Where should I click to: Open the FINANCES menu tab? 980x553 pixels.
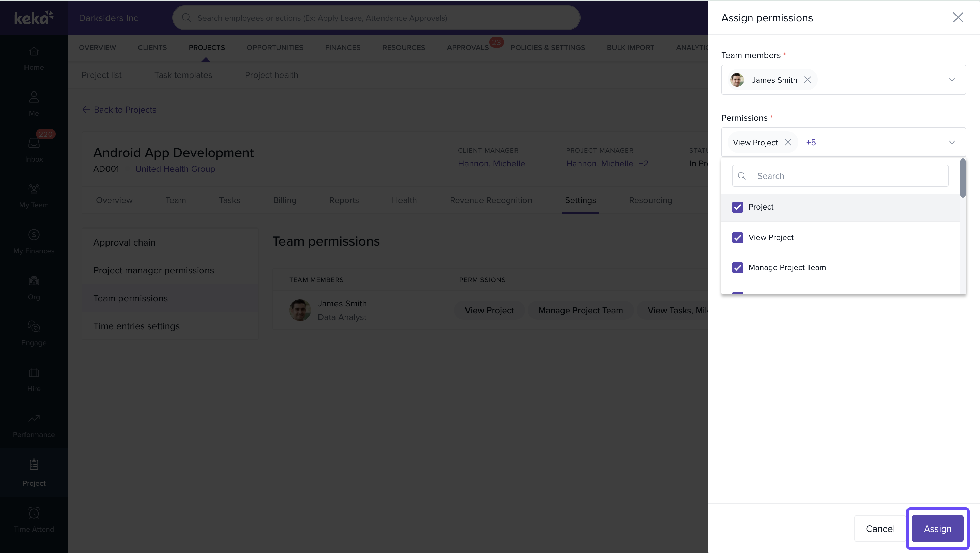[342, 48]
